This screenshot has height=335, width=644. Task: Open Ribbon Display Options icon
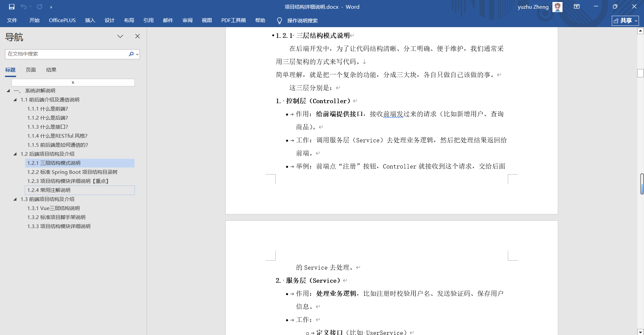[577, 7]
